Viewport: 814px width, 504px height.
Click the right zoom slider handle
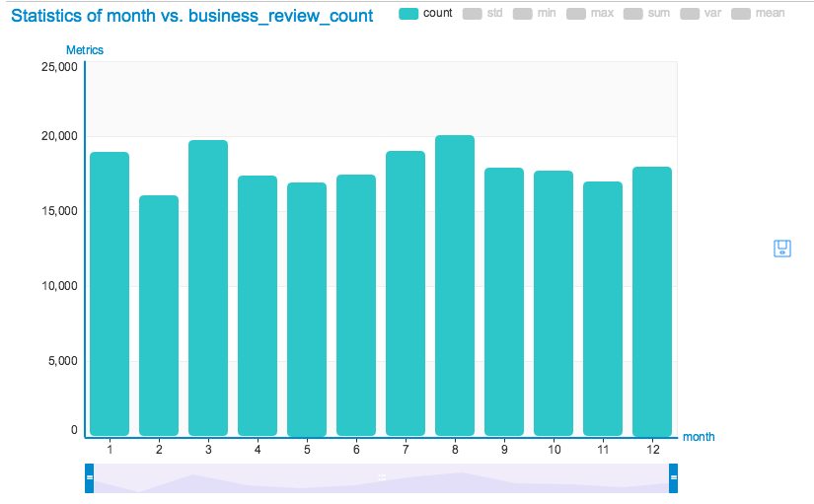[x=674, y=477]
